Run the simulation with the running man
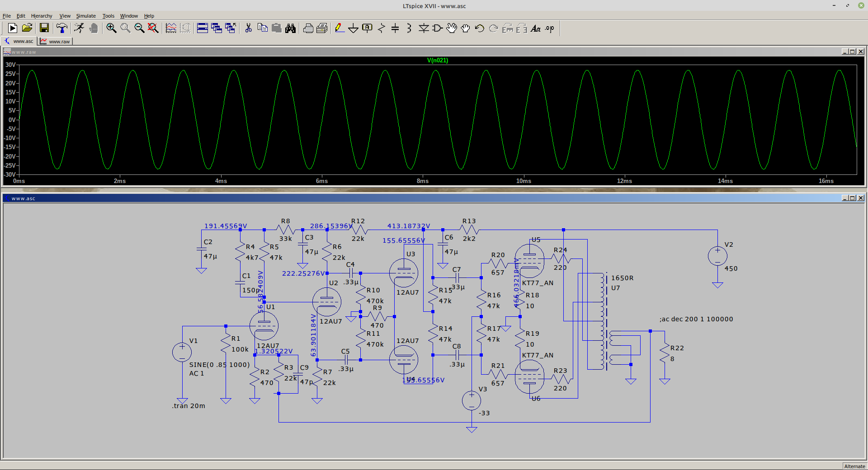 (79, 28)
